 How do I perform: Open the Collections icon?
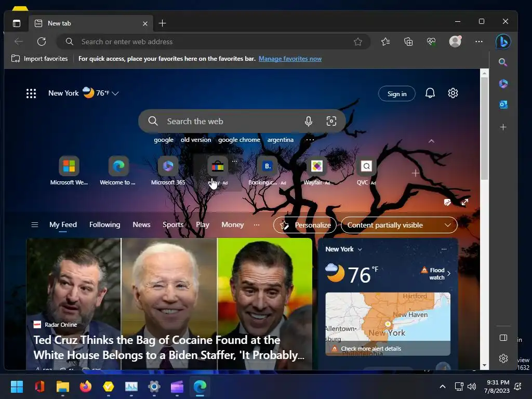click(408, 42)
